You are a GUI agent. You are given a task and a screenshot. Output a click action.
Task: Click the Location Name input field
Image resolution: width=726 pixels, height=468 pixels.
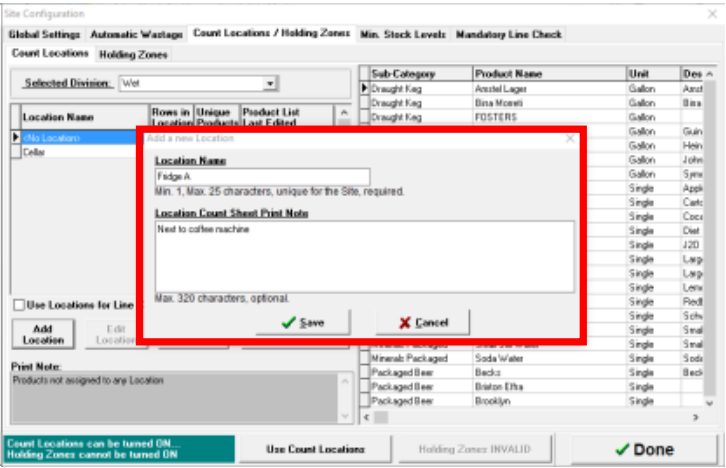(262, 176)
